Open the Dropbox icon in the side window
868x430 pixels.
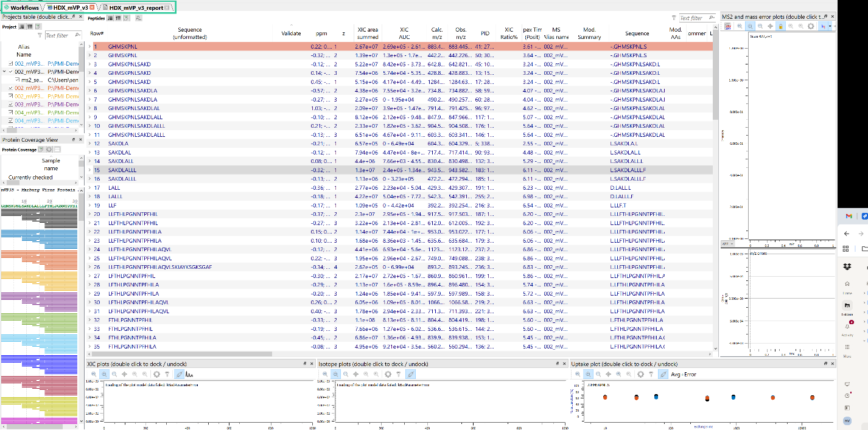click(x=847, y=266)
